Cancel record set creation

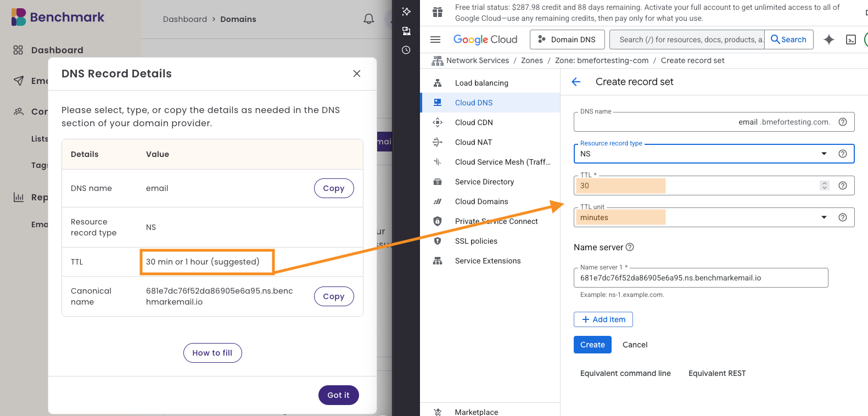point(635,345)
